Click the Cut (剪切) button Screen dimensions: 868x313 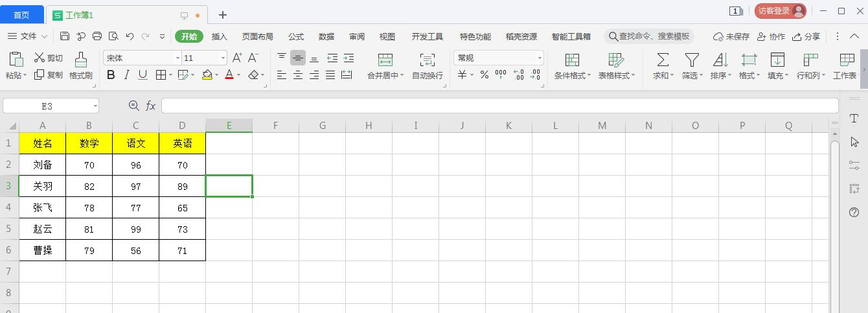pyautogui.click(x=49, y=58)
